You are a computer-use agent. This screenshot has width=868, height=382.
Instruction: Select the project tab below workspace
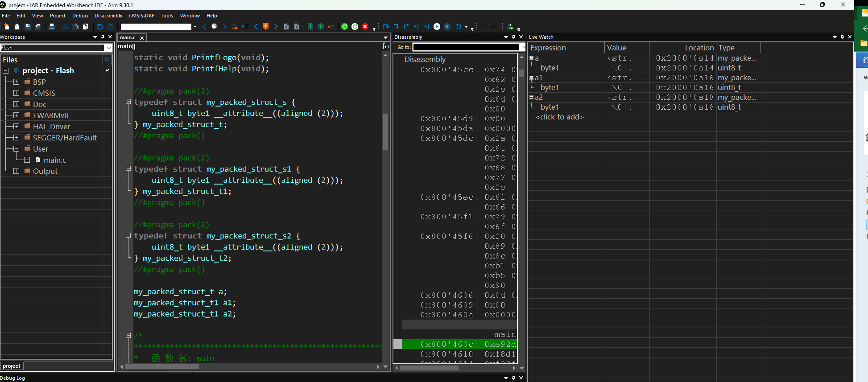point(11,366)
